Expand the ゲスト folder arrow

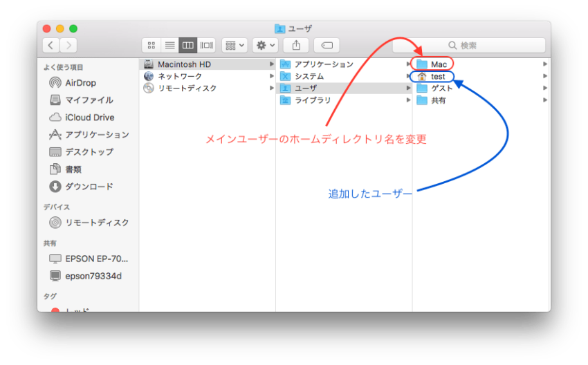545,88
